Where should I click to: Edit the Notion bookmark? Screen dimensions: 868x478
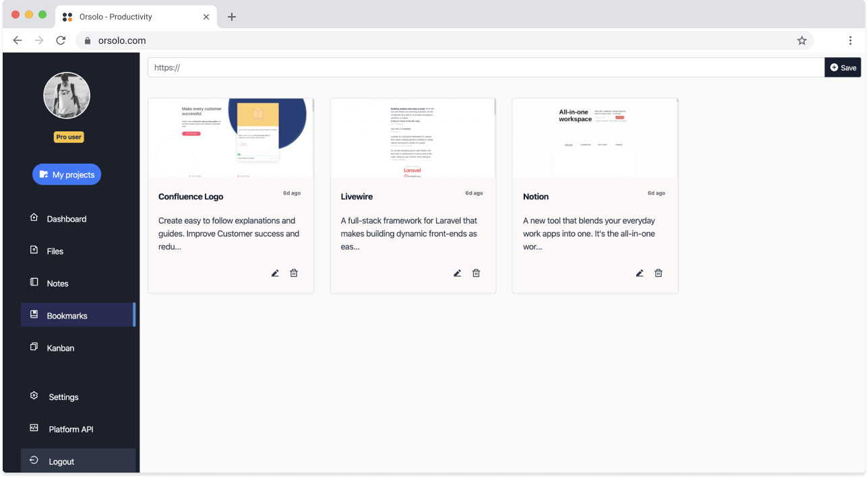tap(640, 273)
